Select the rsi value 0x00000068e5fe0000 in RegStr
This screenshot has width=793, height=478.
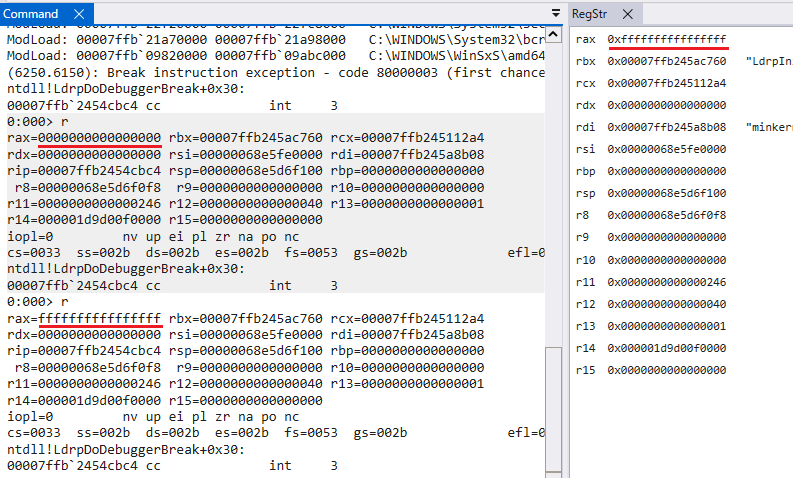point(667,149)
